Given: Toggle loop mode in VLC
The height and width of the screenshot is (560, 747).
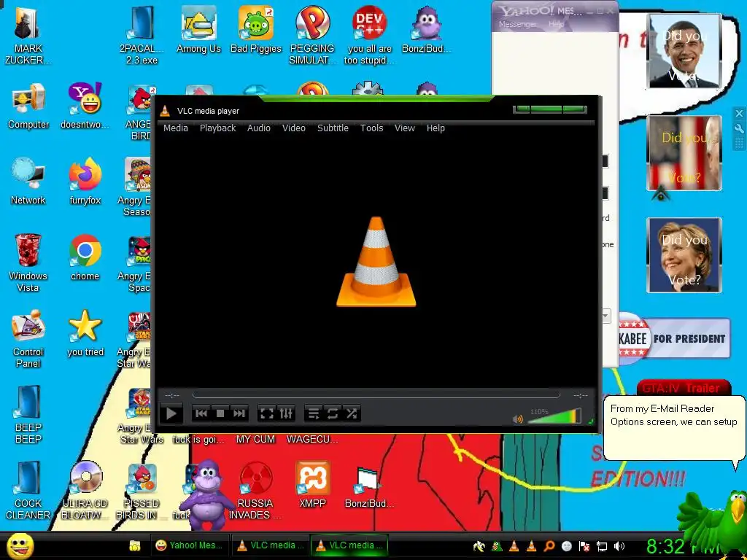Looking at the screenshot, I should [333, 413].
